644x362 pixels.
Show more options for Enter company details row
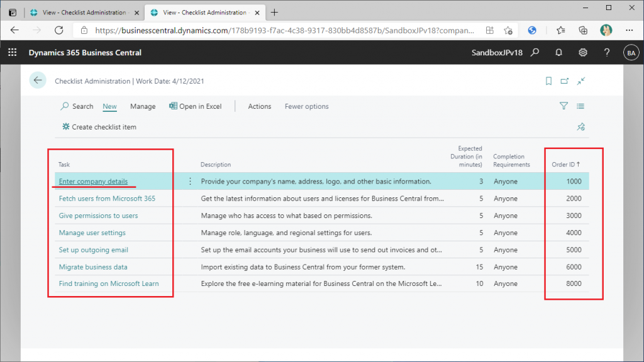(x=190, y=181)
